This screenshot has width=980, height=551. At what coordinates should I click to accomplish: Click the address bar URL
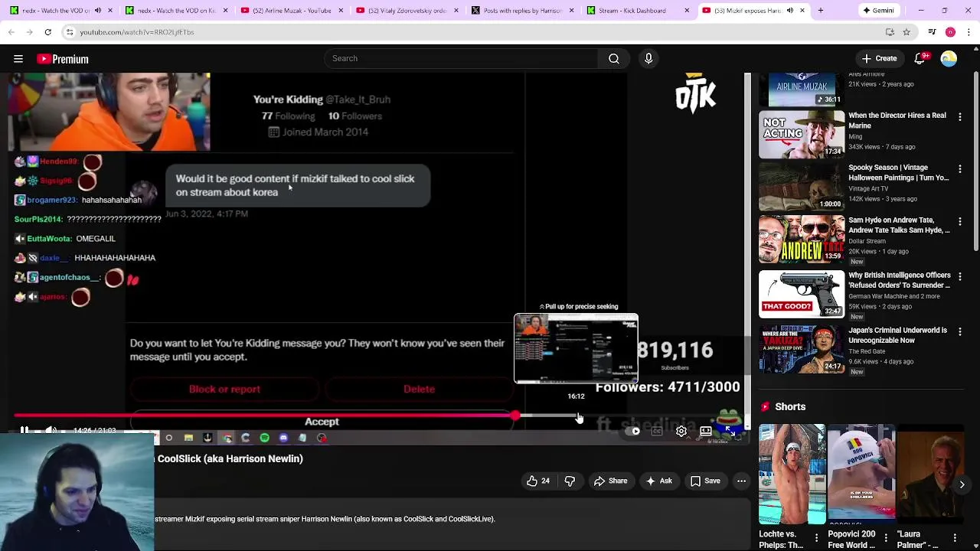tap(137, 32)
